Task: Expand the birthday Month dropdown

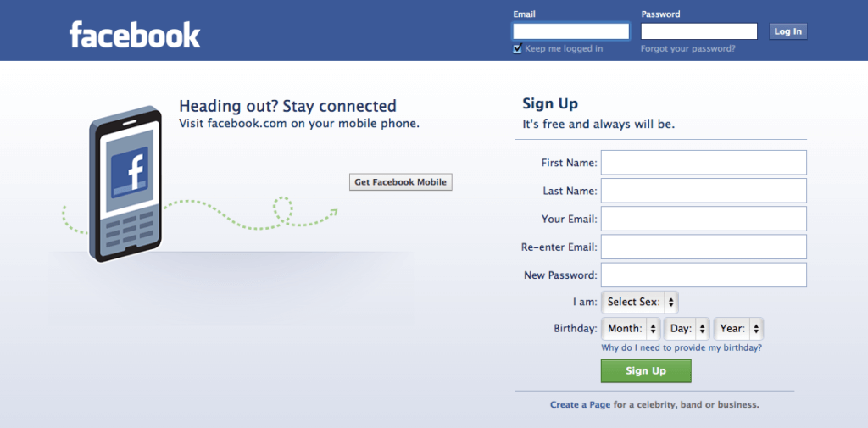Action: point(632,329)
